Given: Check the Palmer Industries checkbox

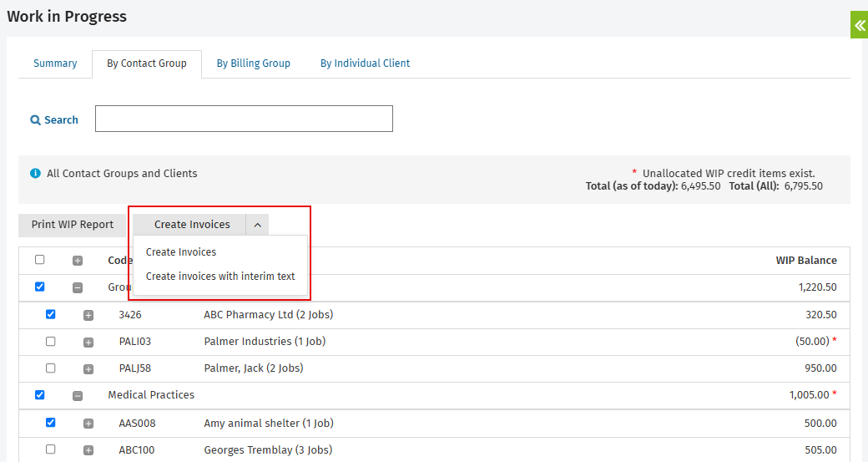Looking at the screenshot, I should coord(50,341).
